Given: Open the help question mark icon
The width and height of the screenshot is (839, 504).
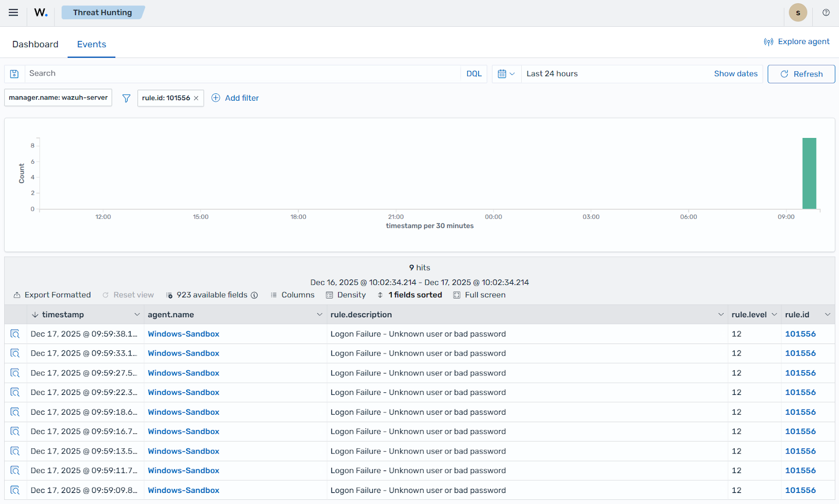Looking at the screenshot, I should [826, 13].
